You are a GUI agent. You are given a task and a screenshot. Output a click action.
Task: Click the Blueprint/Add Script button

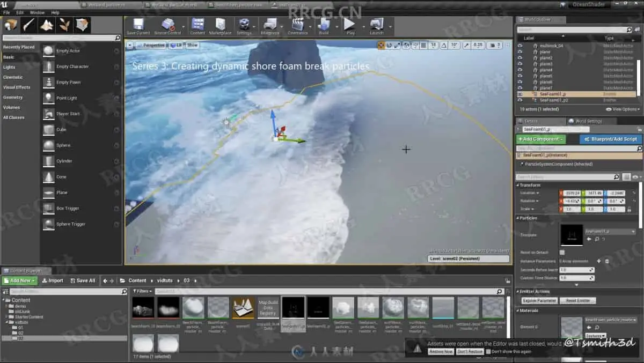point(611,139)
